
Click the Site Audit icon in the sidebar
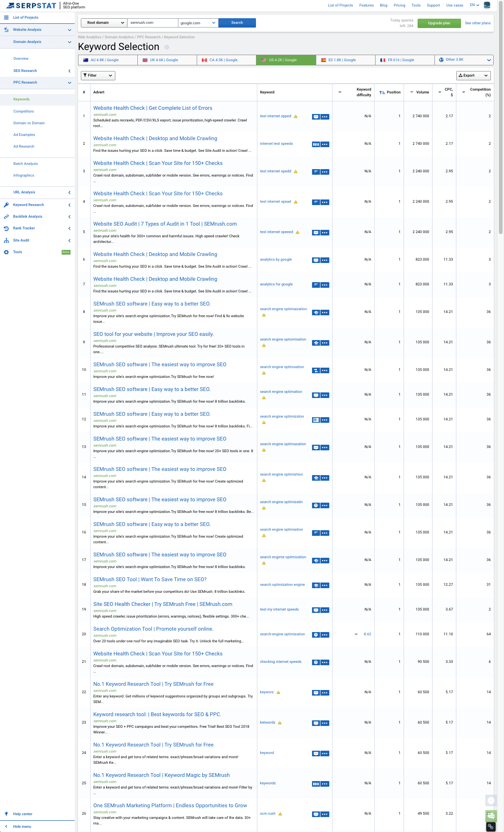pos(6,240)
